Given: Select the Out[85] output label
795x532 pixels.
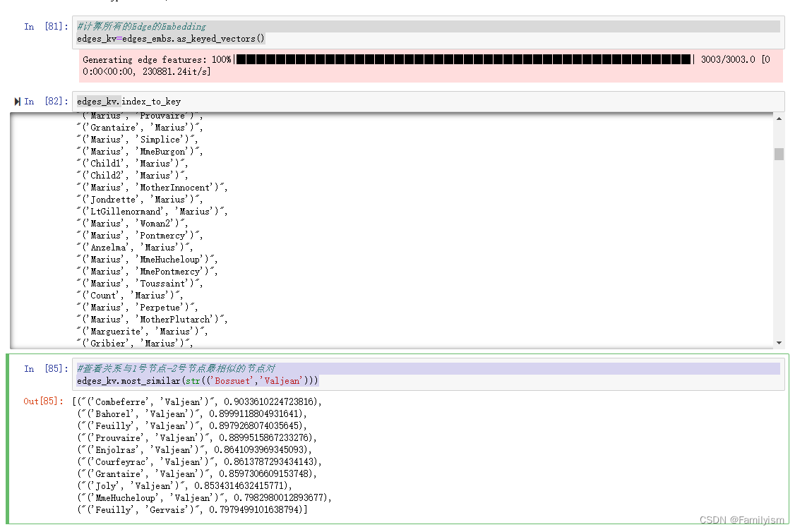Looking at the screenshot, I should 40,401.
